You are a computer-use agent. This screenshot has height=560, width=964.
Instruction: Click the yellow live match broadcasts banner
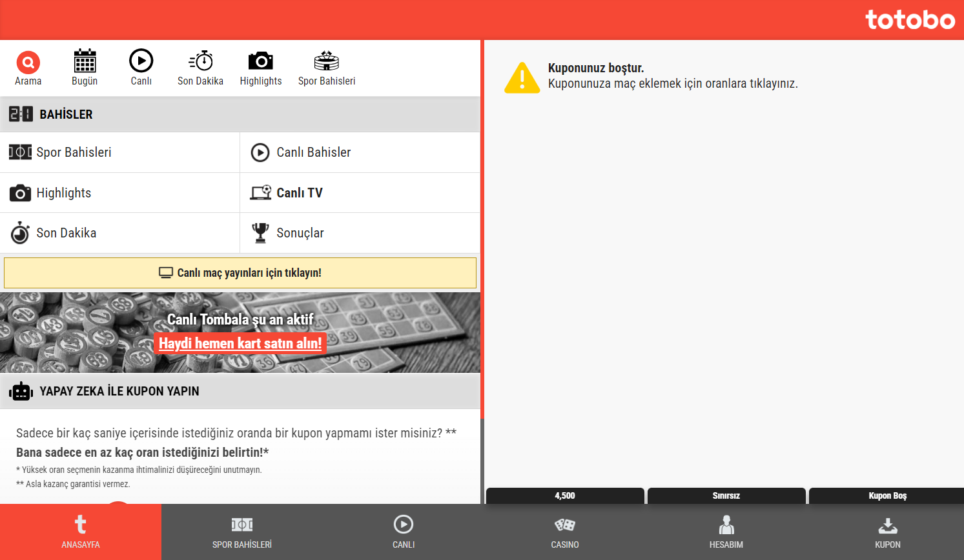(x=240, y=273)
